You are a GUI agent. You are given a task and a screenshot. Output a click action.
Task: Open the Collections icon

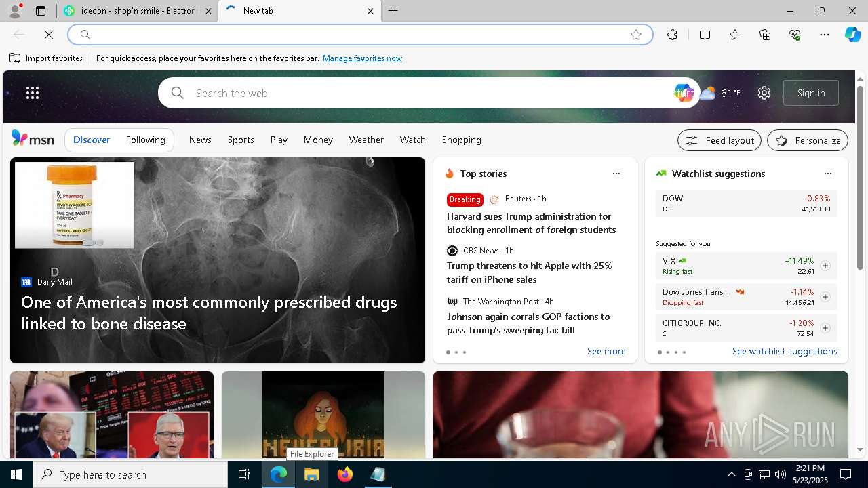point(765,35)
